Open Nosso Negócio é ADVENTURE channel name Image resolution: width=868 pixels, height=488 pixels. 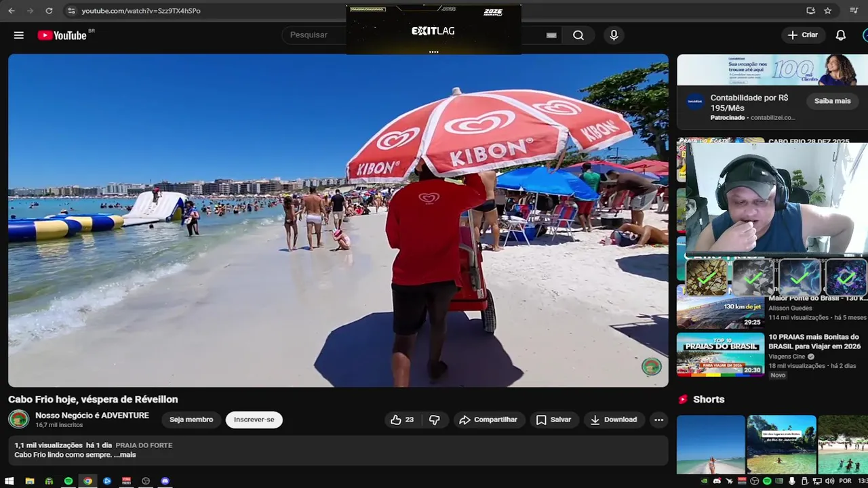coord(92,415)
